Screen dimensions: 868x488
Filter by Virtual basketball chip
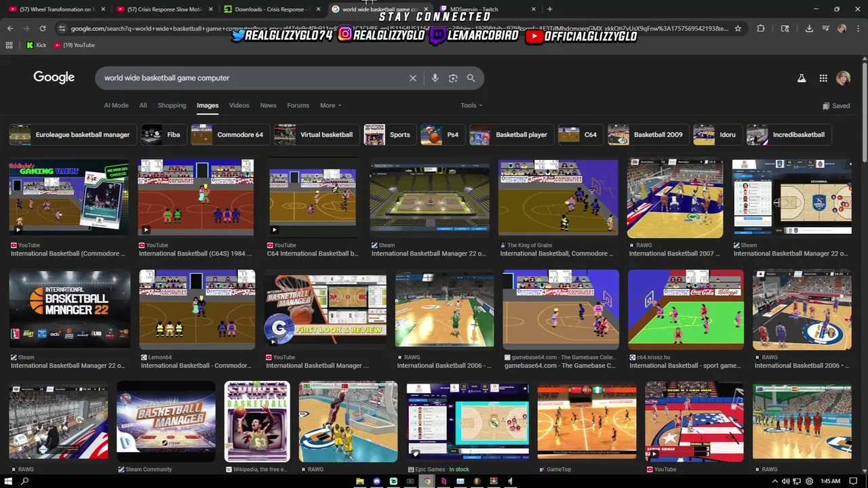pyautogui.click(x=316, y=134)
